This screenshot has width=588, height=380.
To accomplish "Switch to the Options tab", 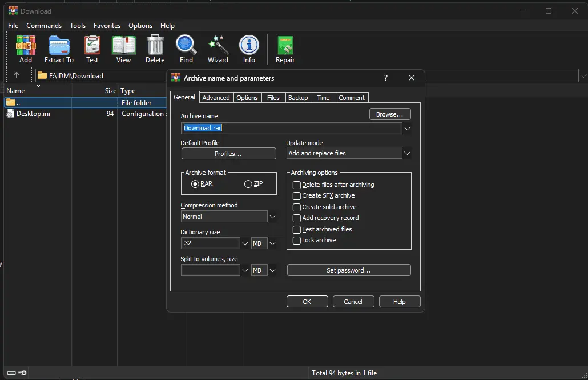I will point(247,98).
